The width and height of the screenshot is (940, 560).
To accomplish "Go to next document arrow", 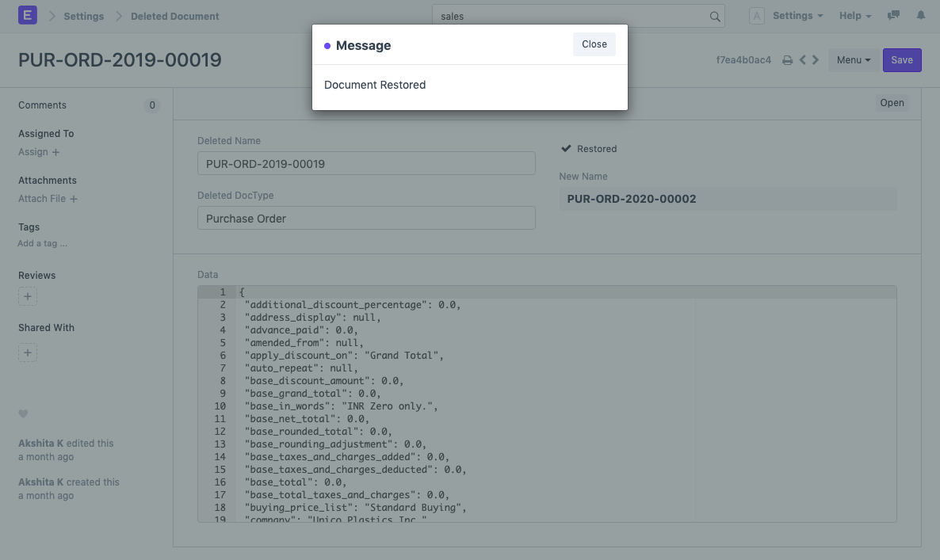I will pyautogui.click(x=816, y=60).
